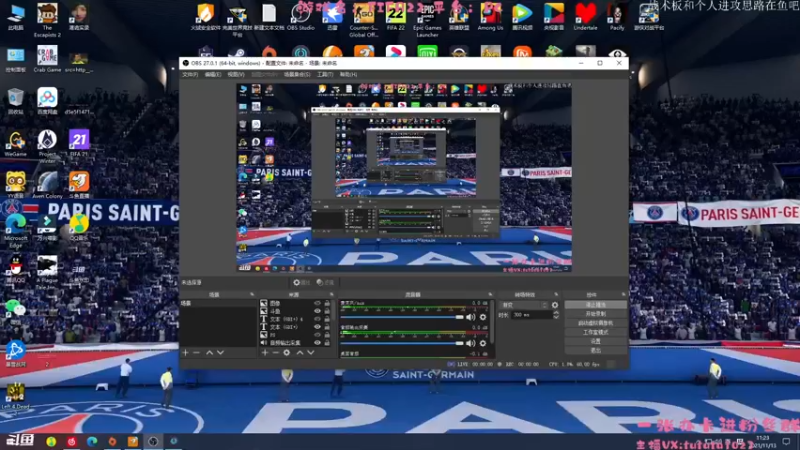The height and width of the screenshot is (450, 800).
Task: Float the 控件 dock panel via its corner icon
Action: coord(623,294)
